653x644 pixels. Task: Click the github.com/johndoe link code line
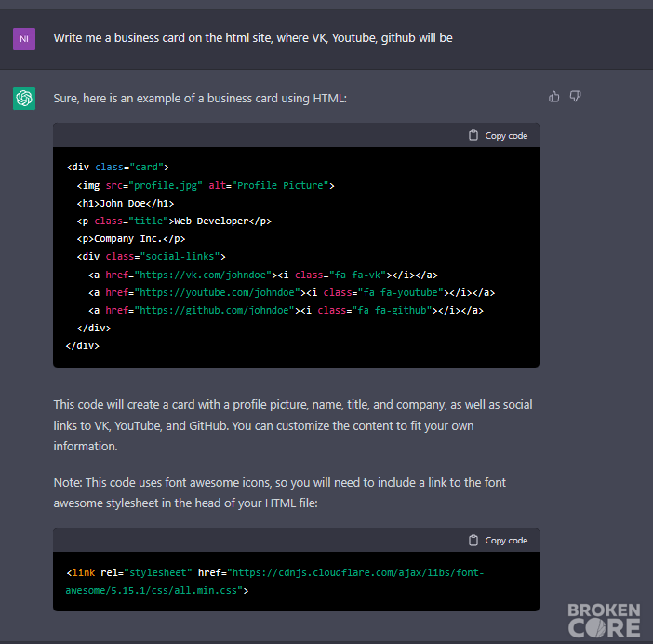286,310
